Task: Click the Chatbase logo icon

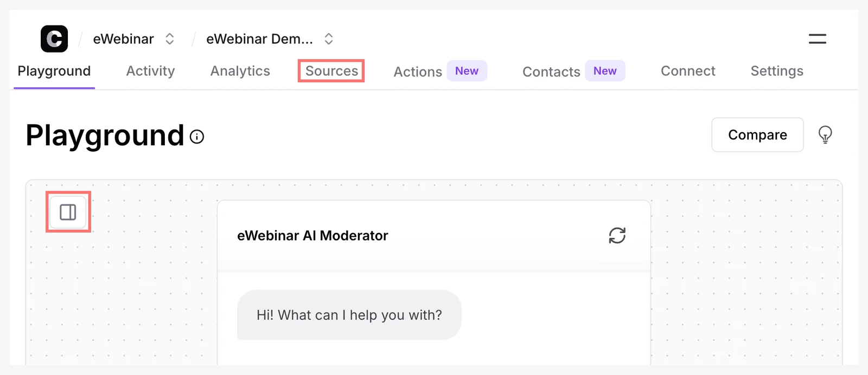Action: click(54, 38)
